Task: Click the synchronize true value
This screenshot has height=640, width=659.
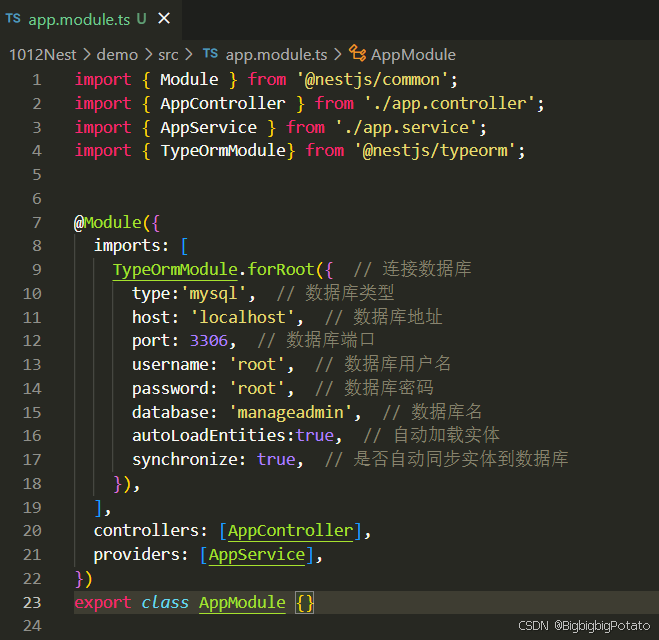Action: point(276,460)
